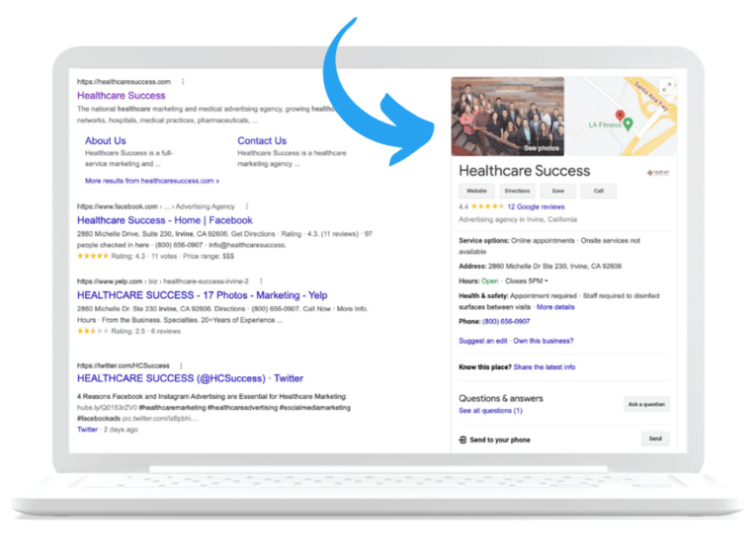Open Healthcare Success - Home | Facebook result
The width and height of the screenshot is (756, 558).
pos(164,220)
